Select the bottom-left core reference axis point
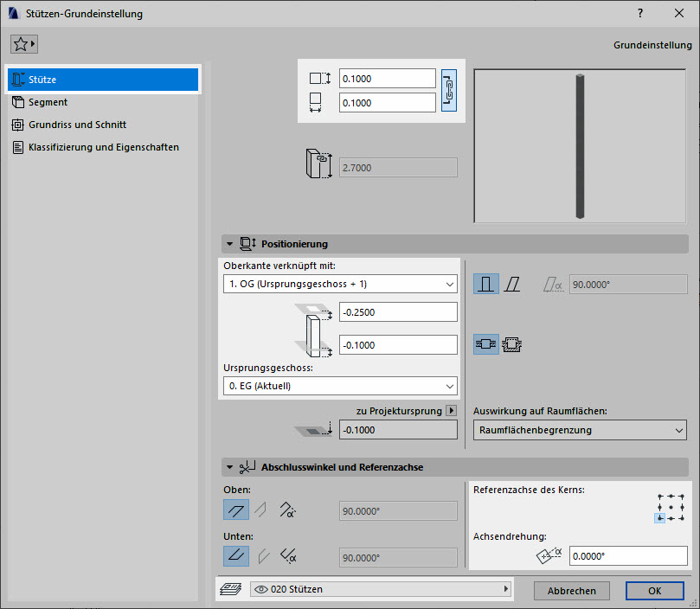This screenshot has height=609, width=700. pyautogui.click(x=659, y=517)
